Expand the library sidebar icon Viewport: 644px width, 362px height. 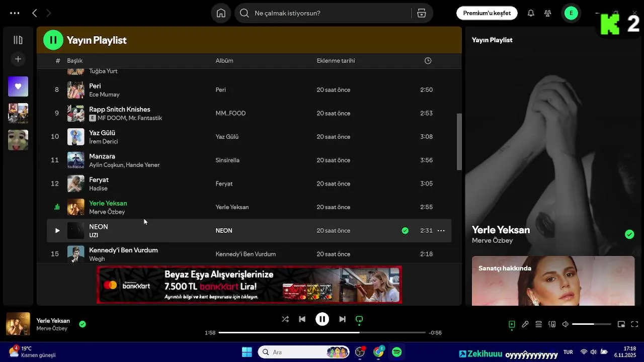(18, 40)
